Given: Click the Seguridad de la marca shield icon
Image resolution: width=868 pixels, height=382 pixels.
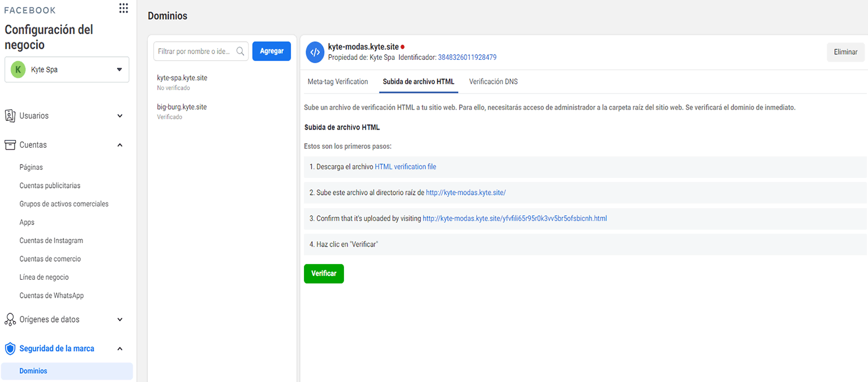Looking at the screenshot, I should click(10, 349).
